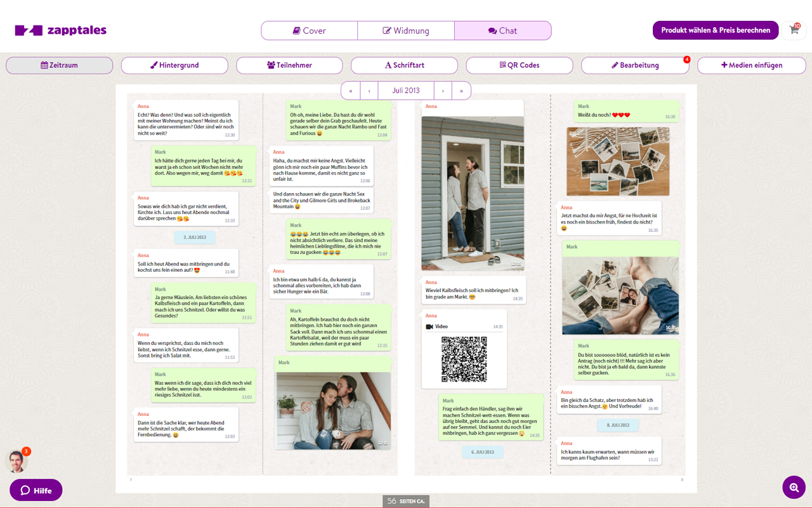Select Anna's message 'Ich bin etwa um halb 6 da'
The image size is (812, 508).
click(x=322, y=282)
